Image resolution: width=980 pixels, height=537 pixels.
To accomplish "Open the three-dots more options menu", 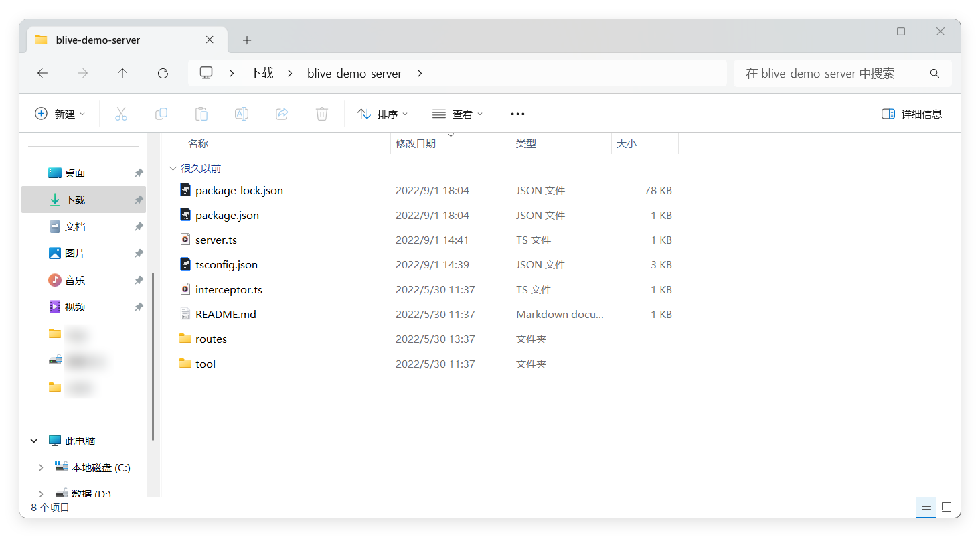I will tap(517, 114).
